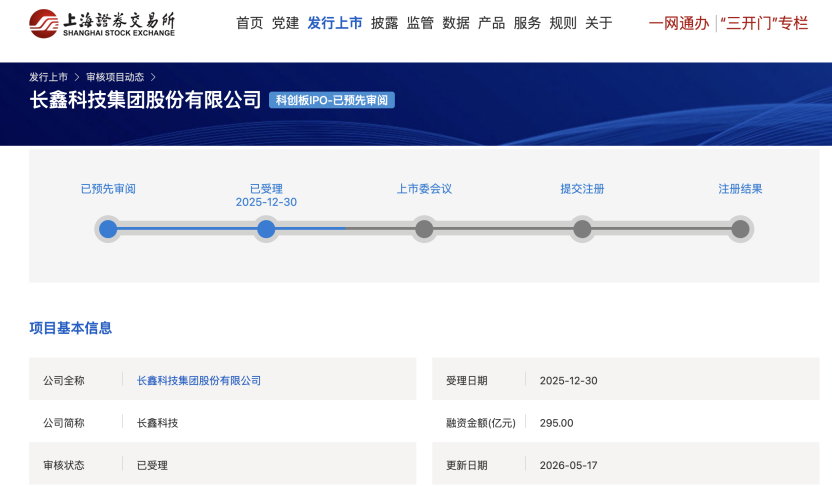Click the 2025-12-30 date under 已受理 step

point(266,202)
